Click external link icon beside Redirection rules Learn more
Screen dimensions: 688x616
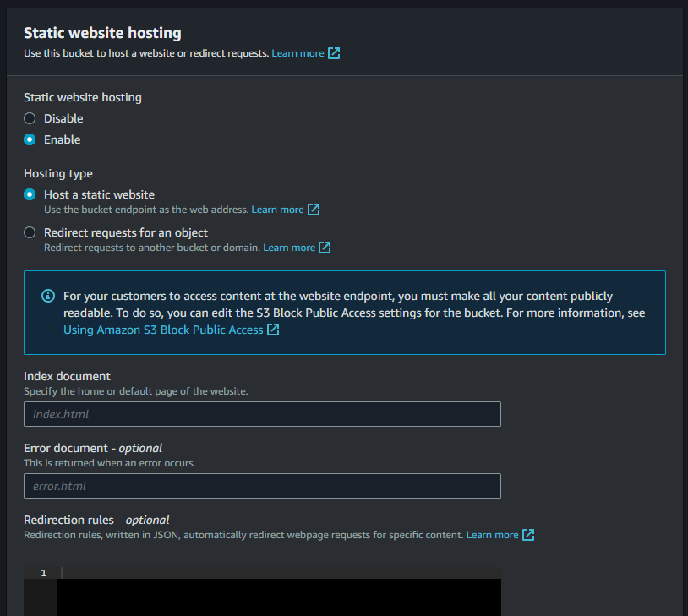(528, 535)
